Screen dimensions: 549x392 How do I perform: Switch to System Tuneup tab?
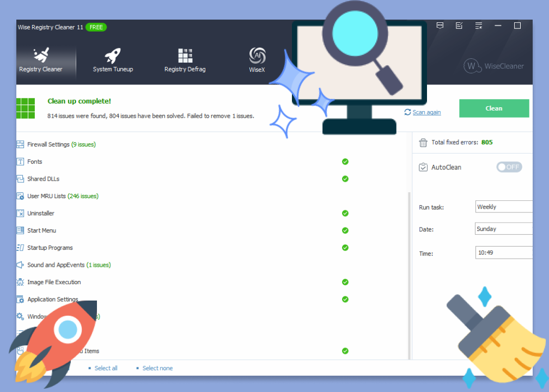(x=113, y=60)
